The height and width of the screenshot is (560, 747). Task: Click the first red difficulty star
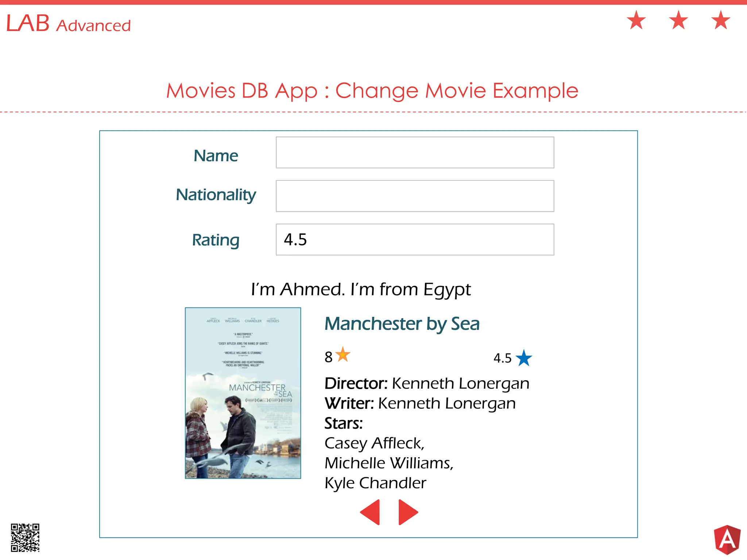(x=636, y=20)
